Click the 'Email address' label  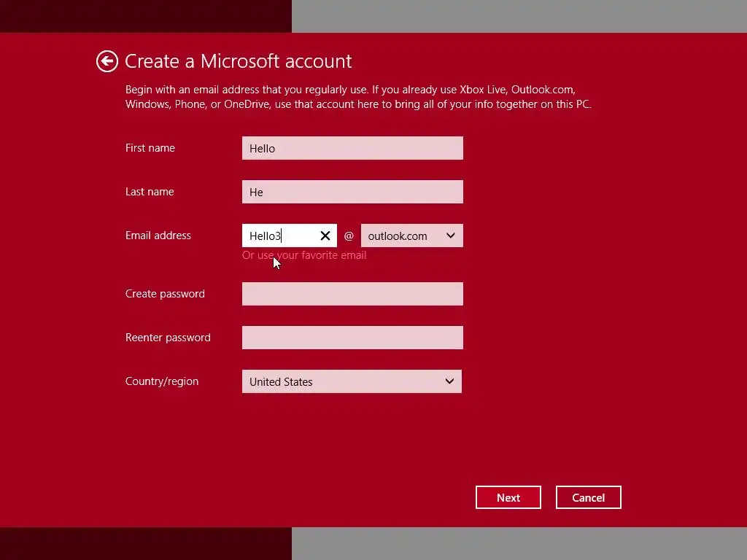click(158, 236)
